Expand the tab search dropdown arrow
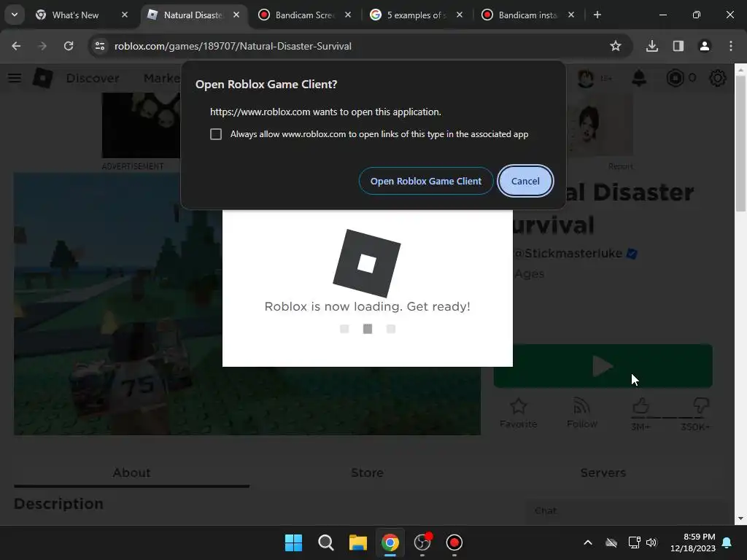 (15, 15)
